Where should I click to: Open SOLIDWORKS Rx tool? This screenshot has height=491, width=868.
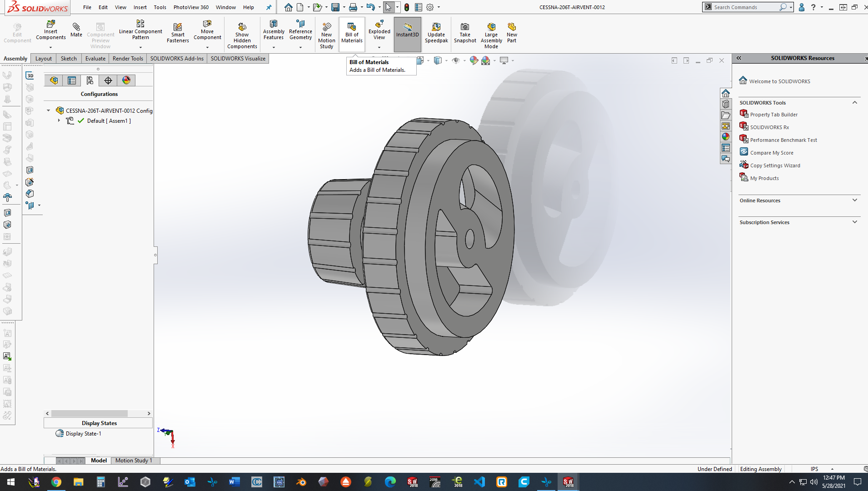[x=769, y=127]
